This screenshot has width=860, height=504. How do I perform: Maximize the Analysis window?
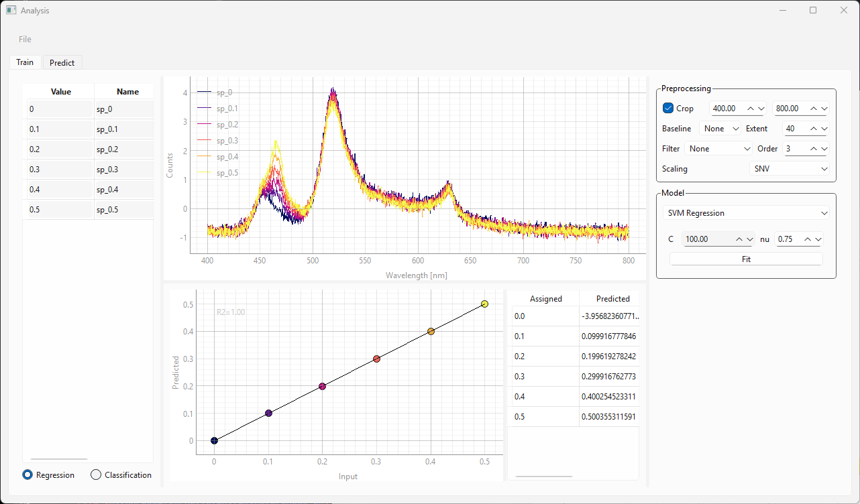pyautogui.click(x=813, y=11)
